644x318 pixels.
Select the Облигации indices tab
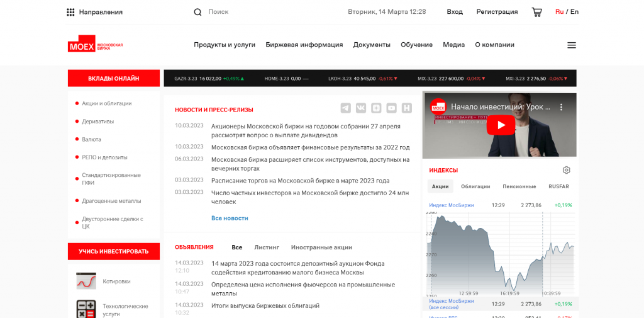(x=475, y=186)
